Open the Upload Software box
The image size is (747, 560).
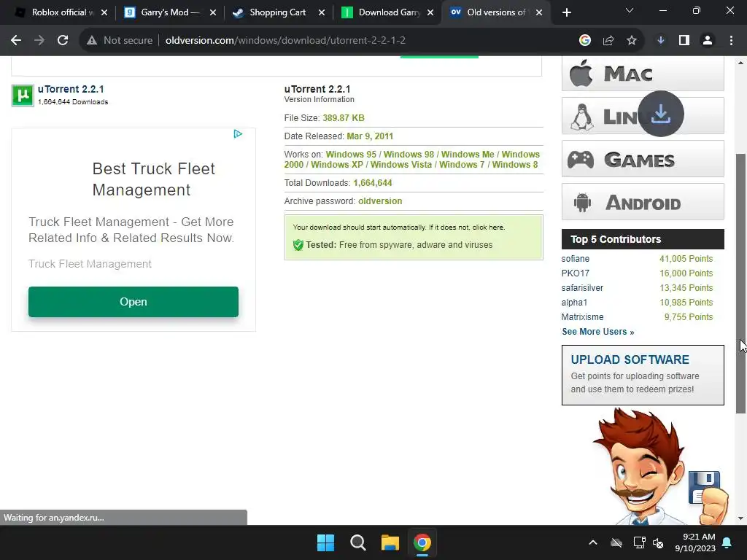pos(643,376)
